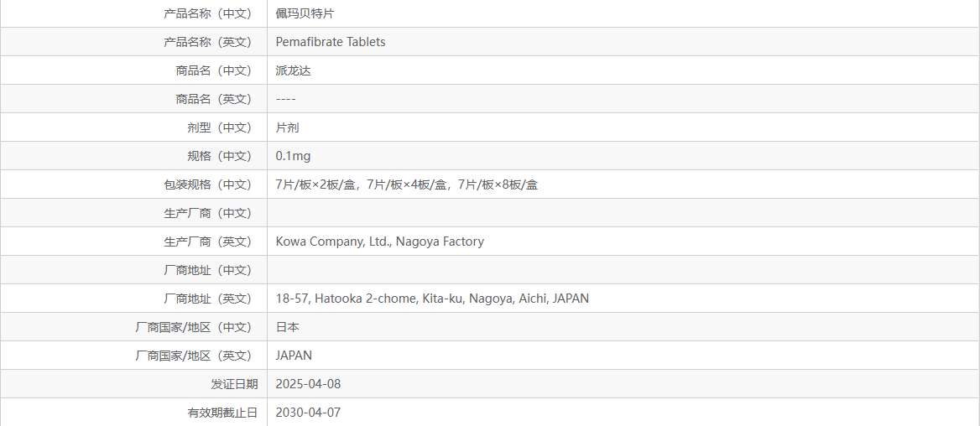Click the Pemafibrate Tablets text

tap(331, 42)
